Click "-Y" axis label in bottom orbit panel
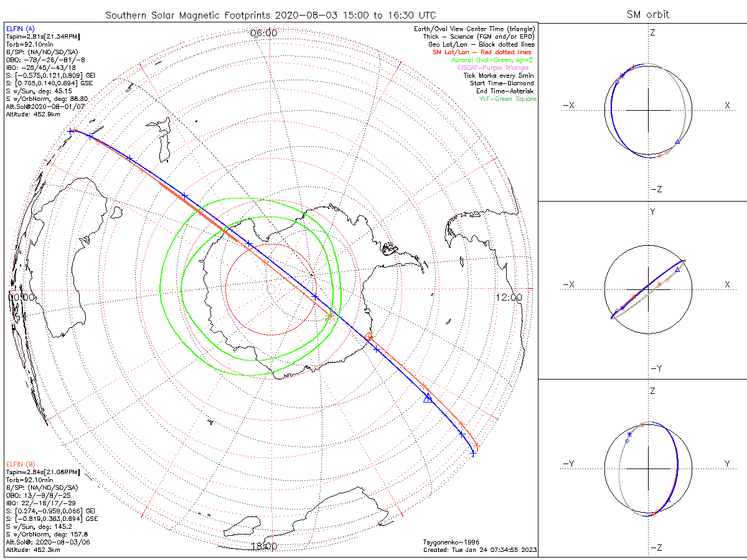Viewport: 747px width, 560px height. click(x=568, y=463)
